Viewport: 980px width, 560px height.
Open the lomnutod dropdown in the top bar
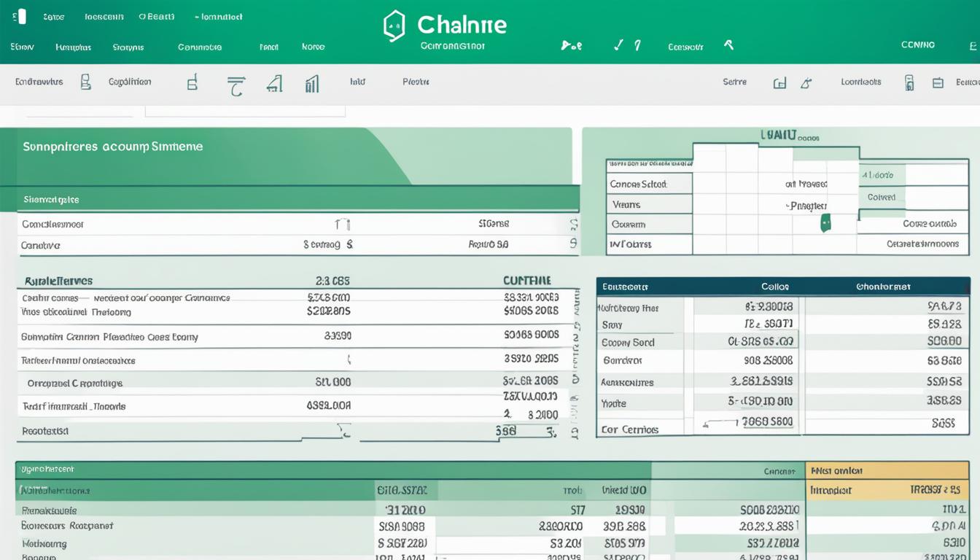pos(217,16)
